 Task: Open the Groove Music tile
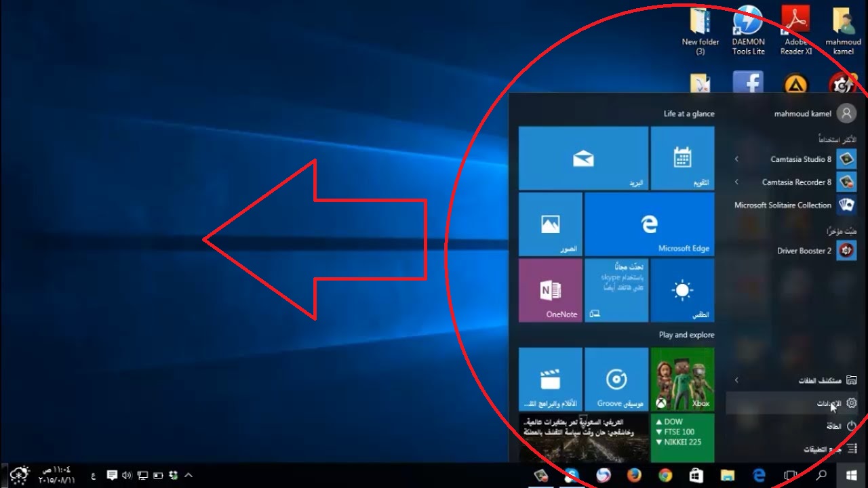click(616, 379)
